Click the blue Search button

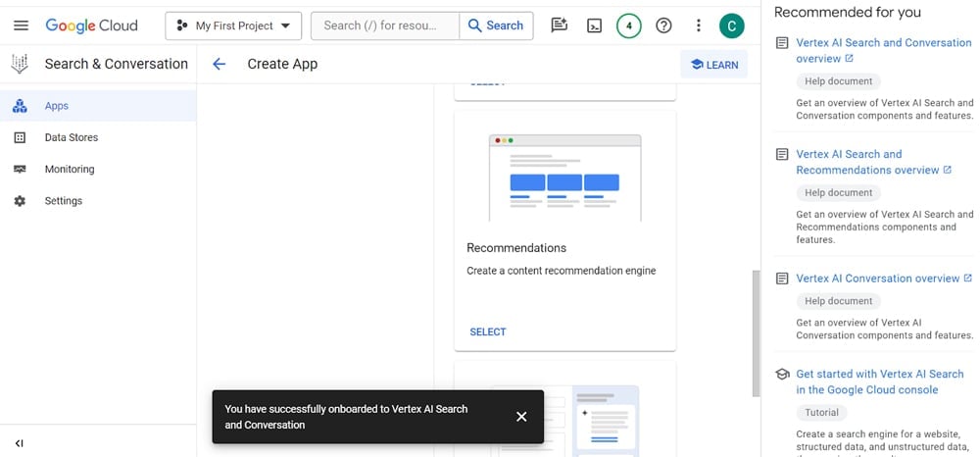point(496,25)
